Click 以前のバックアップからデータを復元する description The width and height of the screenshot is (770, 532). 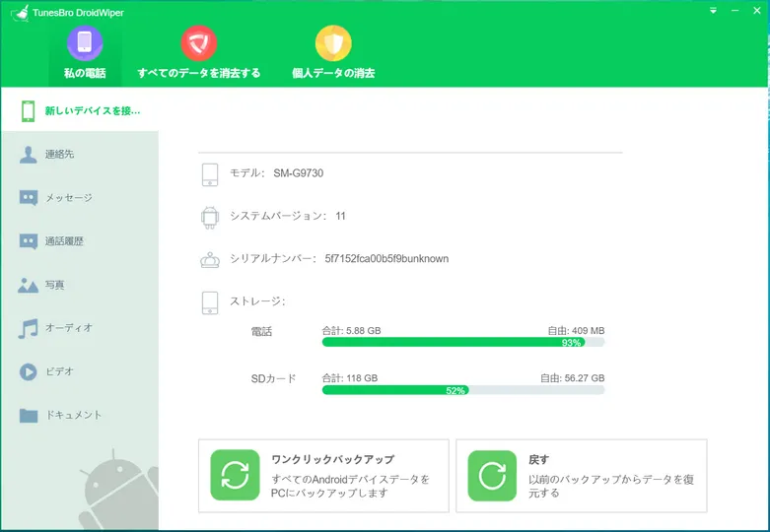611,486
